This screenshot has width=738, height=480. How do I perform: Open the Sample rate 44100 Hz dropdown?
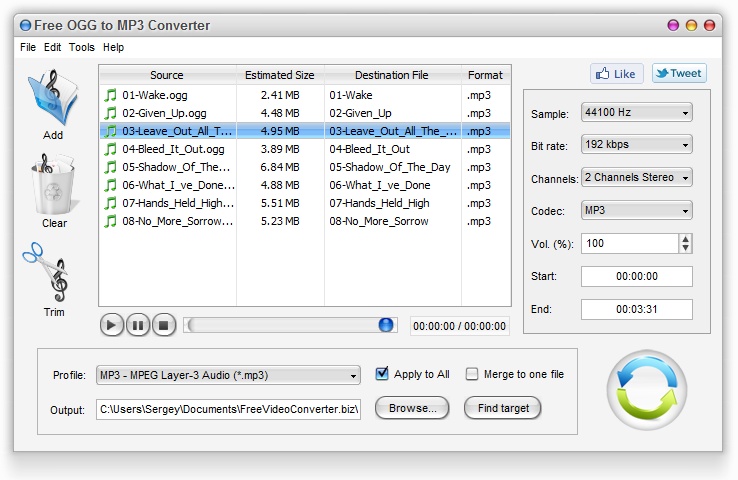tap(636, 112)
